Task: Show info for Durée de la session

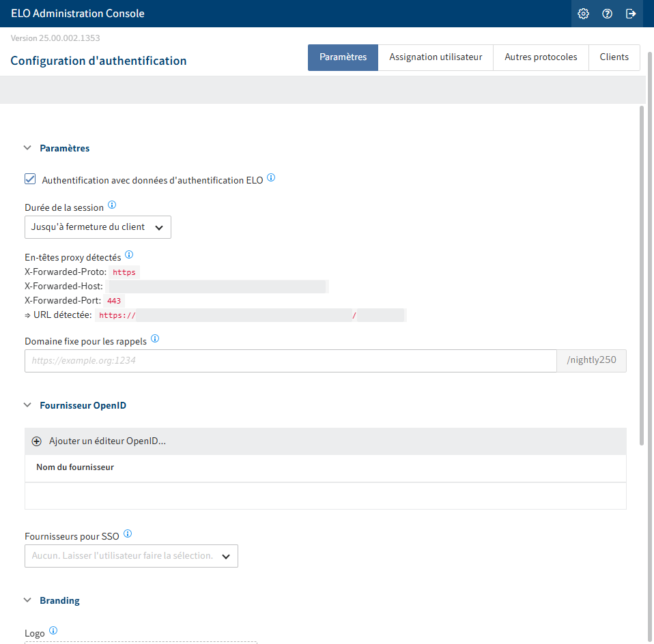Action: [112, 205]
